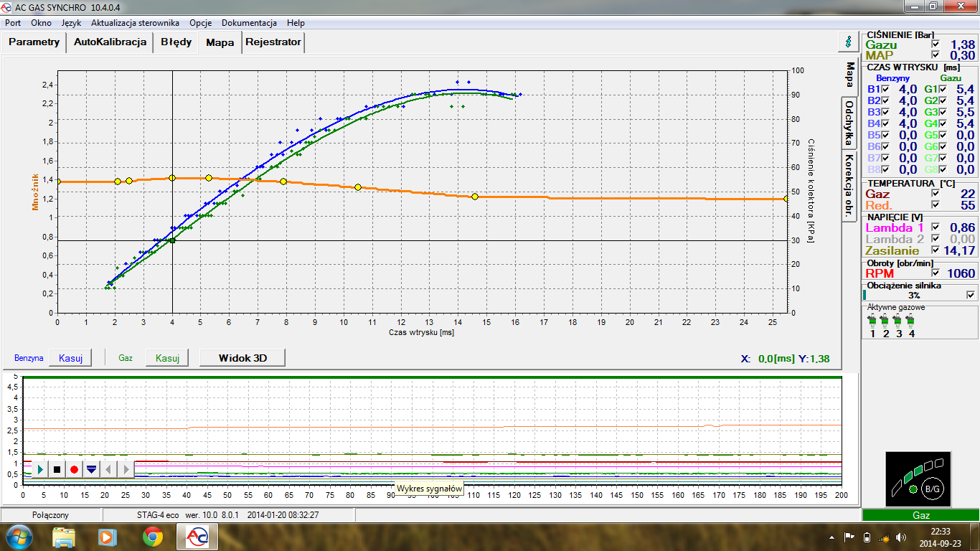The image size is (980, 551).
Task: Toggle the Zasilanie voltage checkbox
Action: tap(936, 250)
